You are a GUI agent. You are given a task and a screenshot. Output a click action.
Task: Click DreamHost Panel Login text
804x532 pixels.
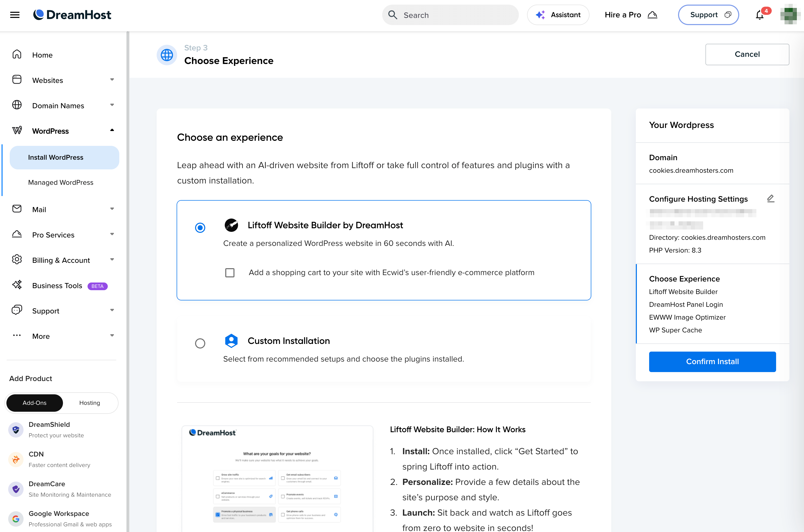tap(686, 305)
